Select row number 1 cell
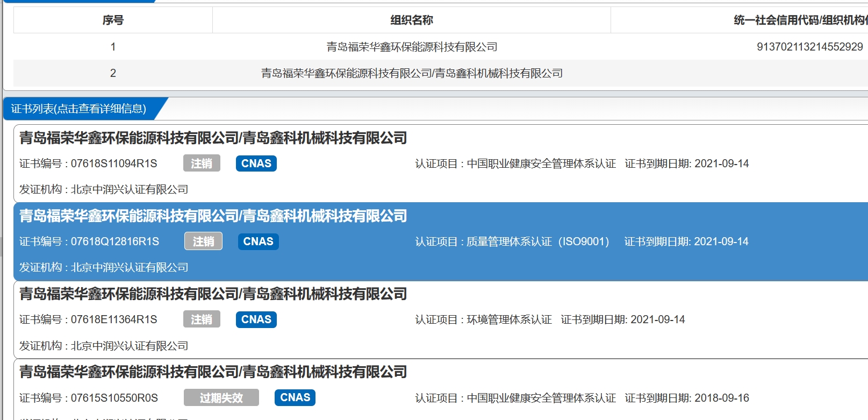The width and height of the screenshot is (868, 420). click(x=113, y=47)
